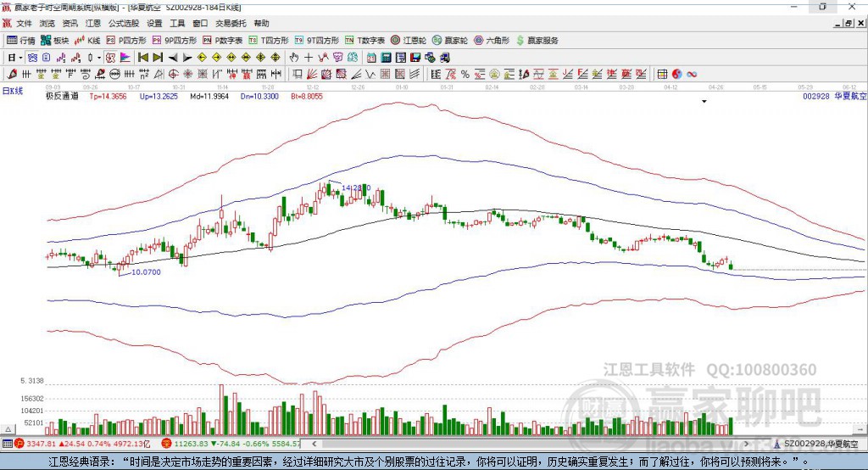Select the Md=11.9964 indicator value

(209, 96)
